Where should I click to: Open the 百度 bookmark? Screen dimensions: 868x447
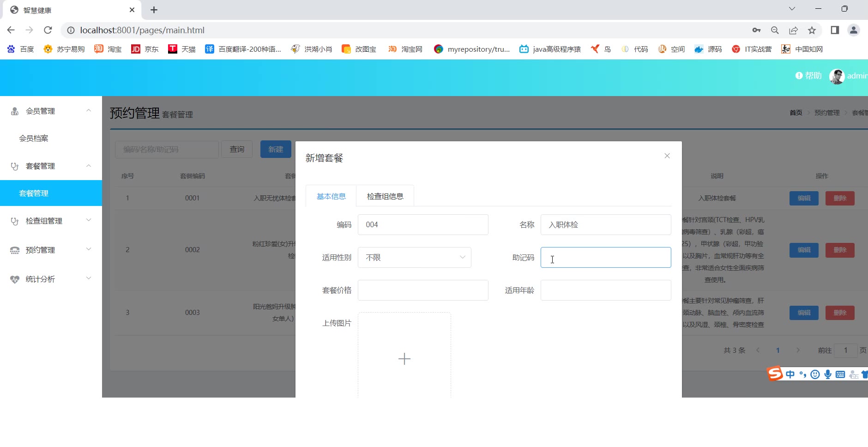tap(21, 49)
